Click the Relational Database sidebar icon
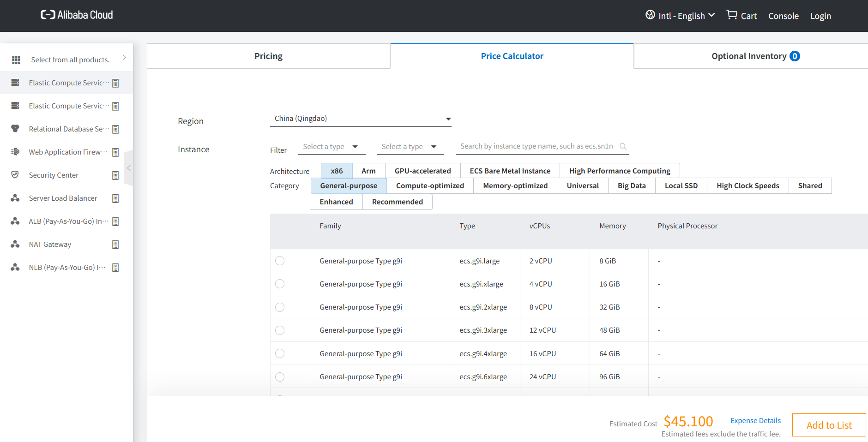Viewport: 868px width, 442px height. tap(15, 129)
